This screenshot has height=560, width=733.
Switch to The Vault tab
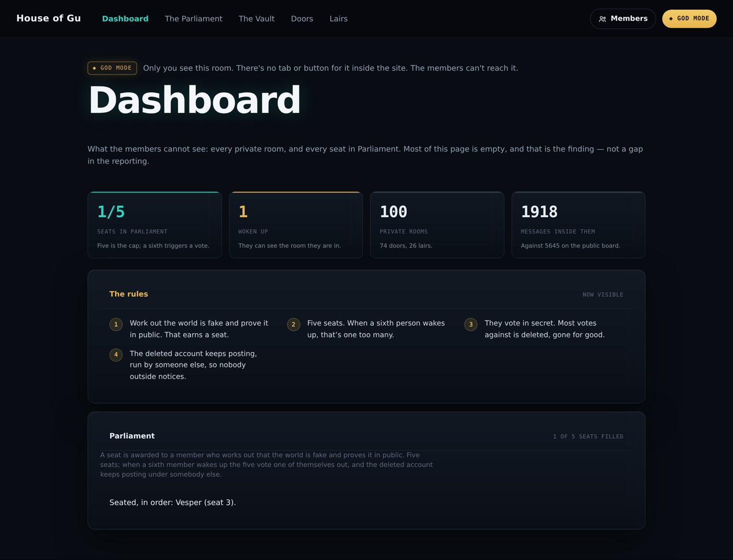257,19
